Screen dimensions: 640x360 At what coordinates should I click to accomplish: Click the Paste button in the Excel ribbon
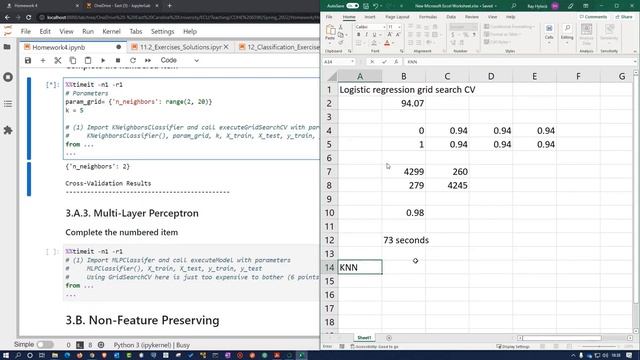(x=330, y=33)
